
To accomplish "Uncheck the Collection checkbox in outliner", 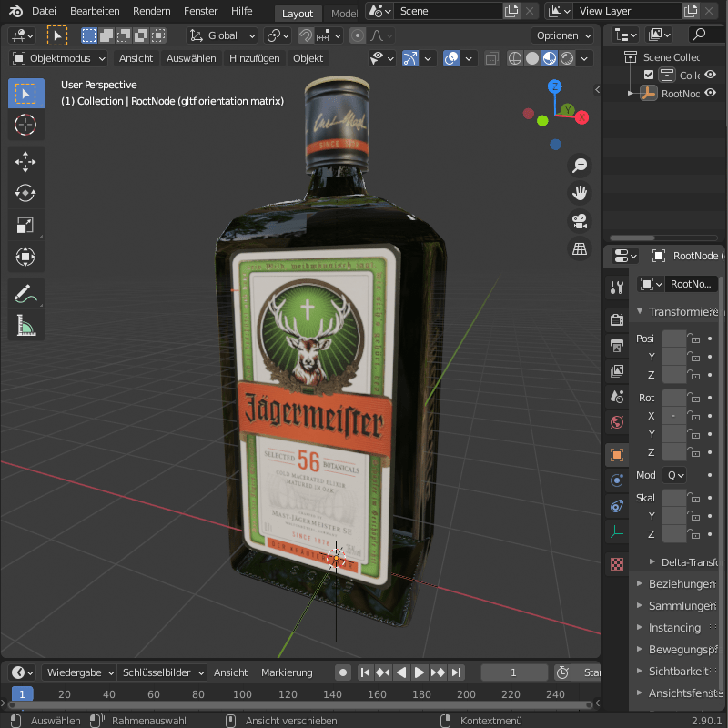I will [649, 75].
